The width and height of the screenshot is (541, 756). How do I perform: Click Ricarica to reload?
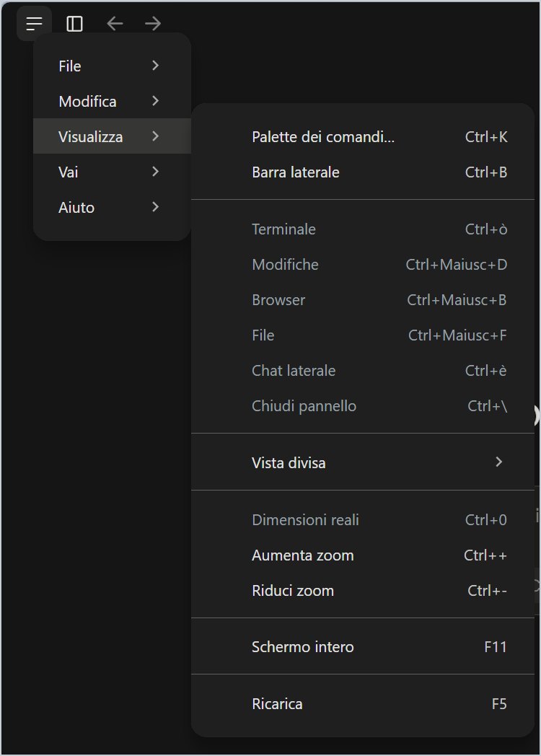point(363,704)
